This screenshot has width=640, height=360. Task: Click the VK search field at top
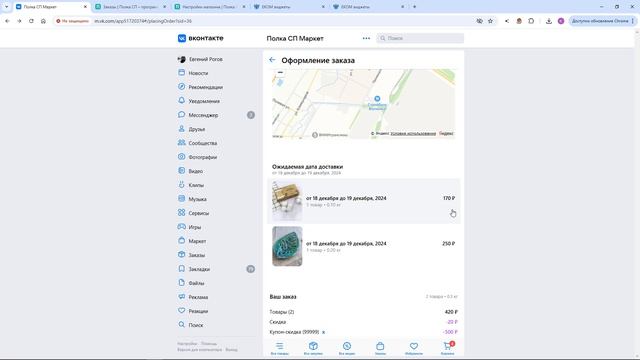420,38
